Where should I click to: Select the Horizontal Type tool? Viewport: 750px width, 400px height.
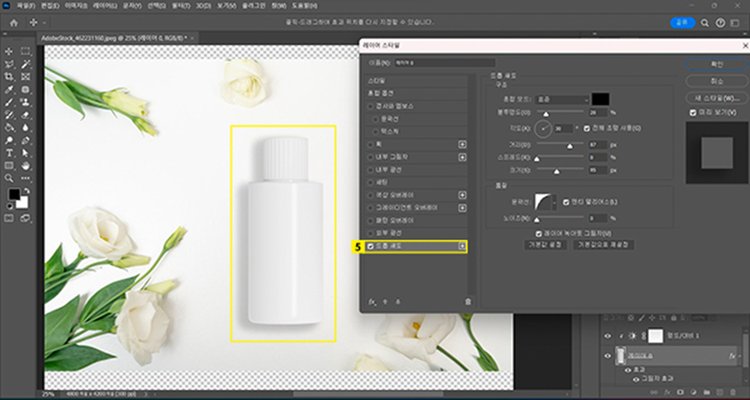click(x=9, y=153)
